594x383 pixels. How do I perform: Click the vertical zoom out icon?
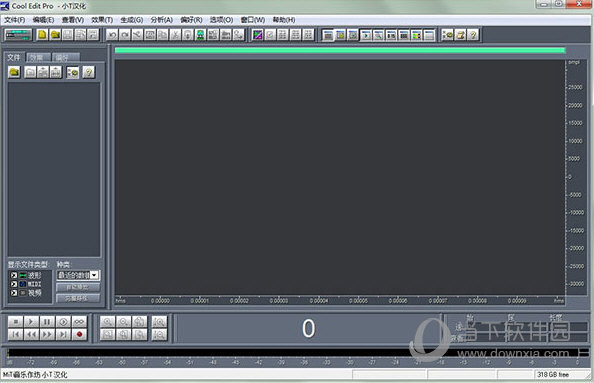pyautogui.click(x=159, y=335)
